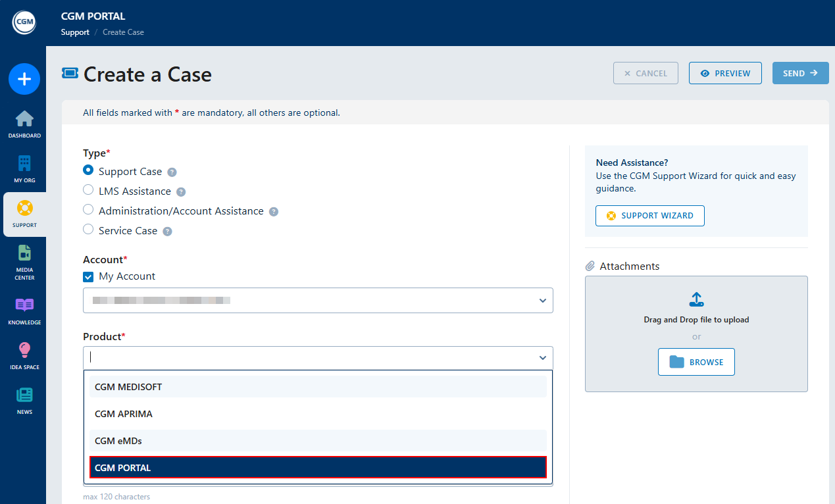Screen dimensions: 835x504
Task: Send the case with Send button
Action: (800, 73)
